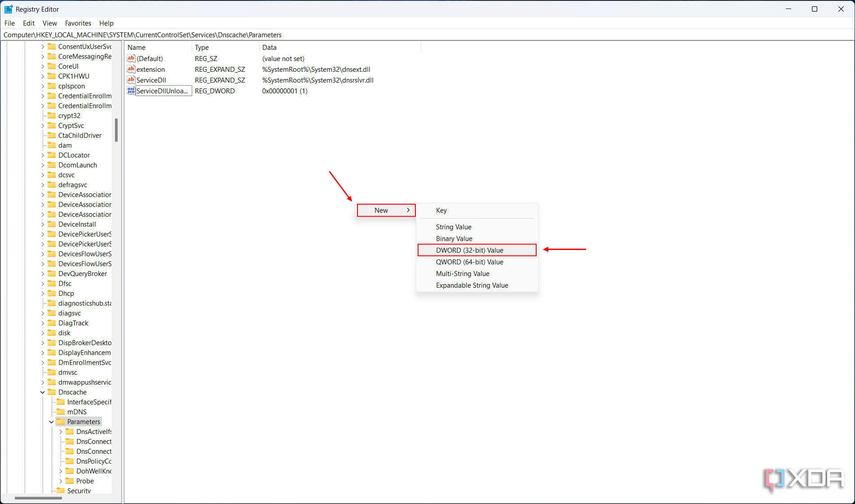
Task: Click the disk folder icon
Action: click(x=52, y=333)
